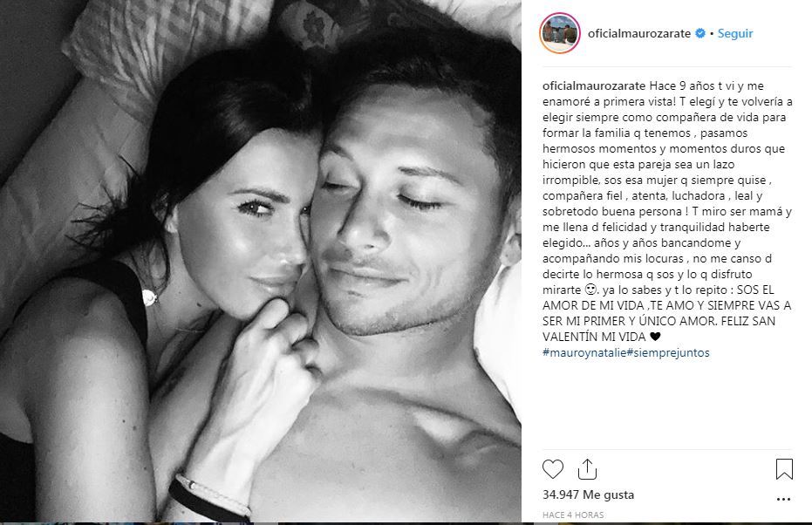This screenshot has height=525, width=812.
Task: Save the post with the bookmark icon
Action: tap(784, 469)
